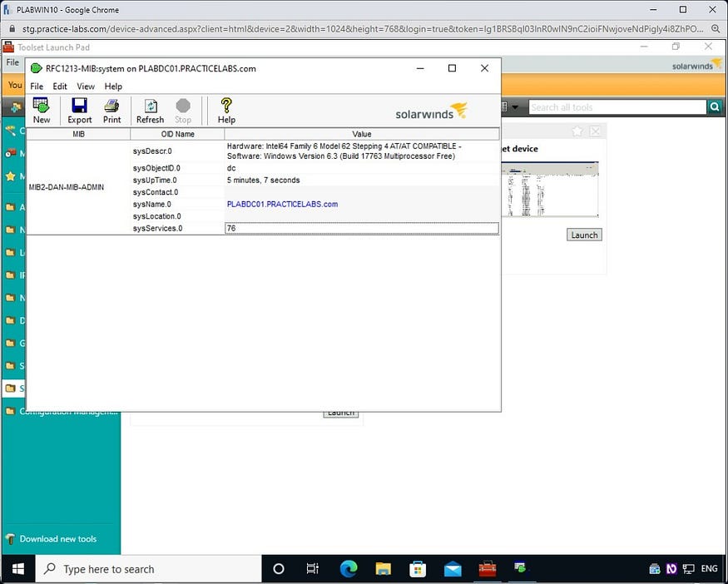
Task: Open Microsoft Store from taskbar
Action: tap(418, 569)
